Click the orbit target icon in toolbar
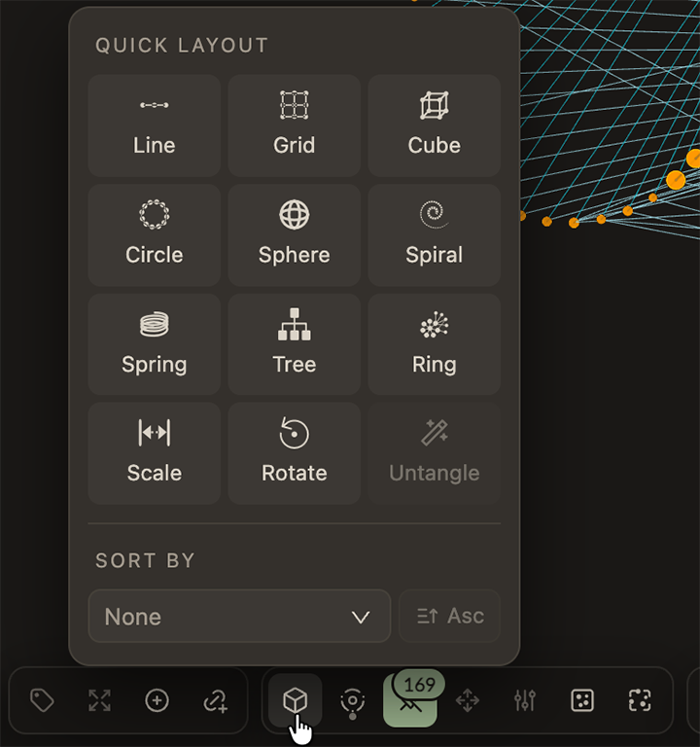 352,701
